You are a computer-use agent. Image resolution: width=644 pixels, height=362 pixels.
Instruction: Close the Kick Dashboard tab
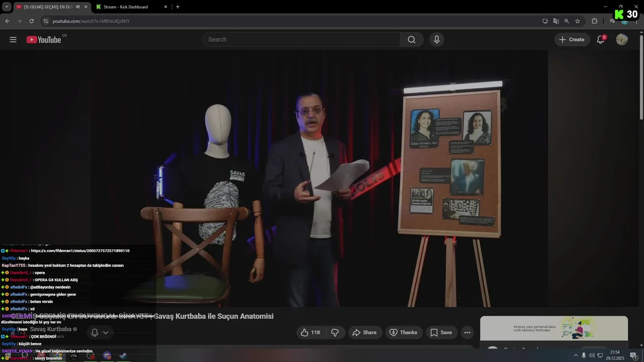166,7
